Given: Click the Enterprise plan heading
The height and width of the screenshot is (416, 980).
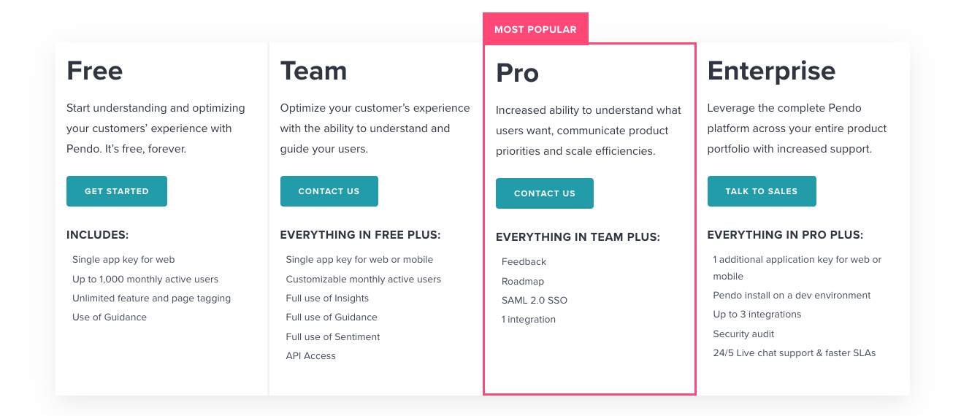Looking at the screenshot, I should point(772,71).
